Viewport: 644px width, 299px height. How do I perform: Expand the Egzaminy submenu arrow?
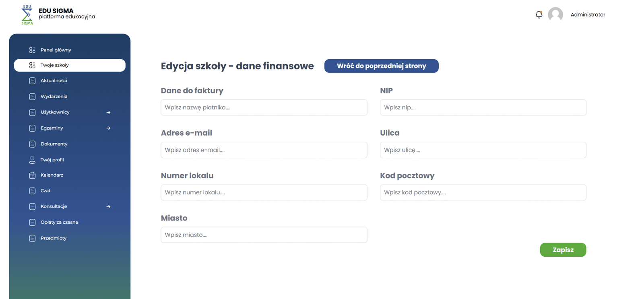coord(108,128)
